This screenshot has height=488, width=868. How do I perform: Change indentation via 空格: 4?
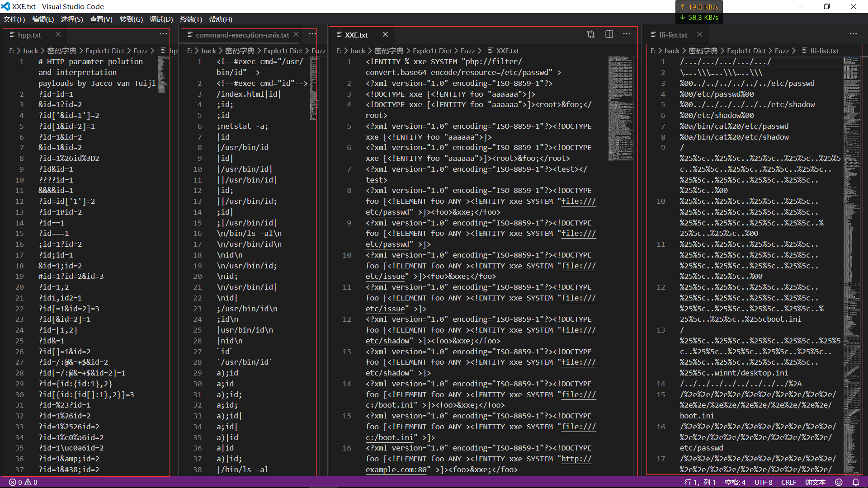[735, 482]
